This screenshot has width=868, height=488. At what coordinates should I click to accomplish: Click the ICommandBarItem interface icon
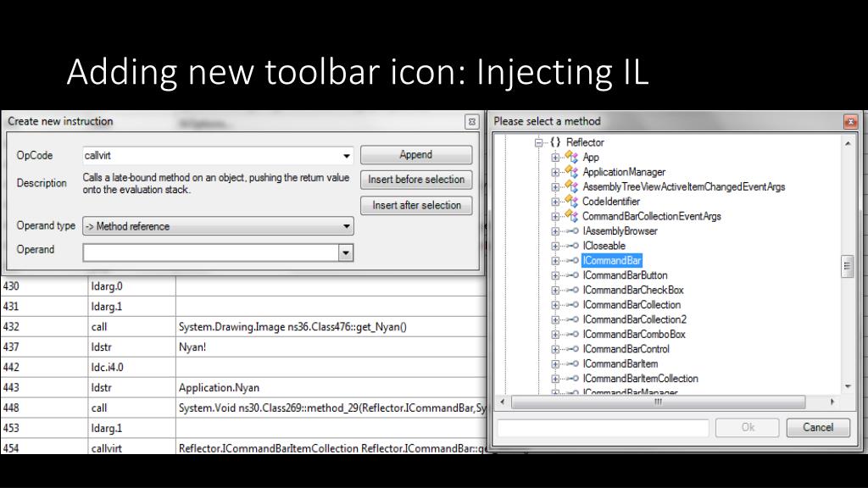(572, 364)
